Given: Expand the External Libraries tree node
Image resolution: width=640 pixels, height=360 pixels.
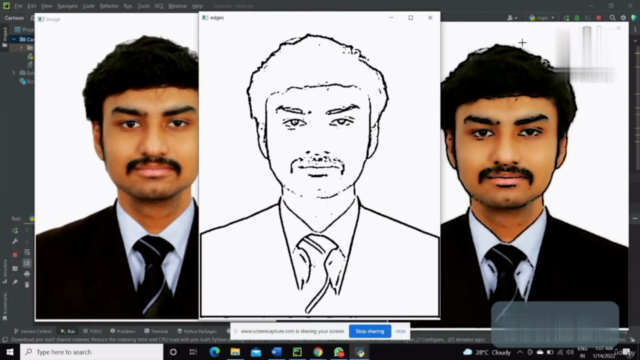Looking at the screenshot, I should tap(14, 73).
